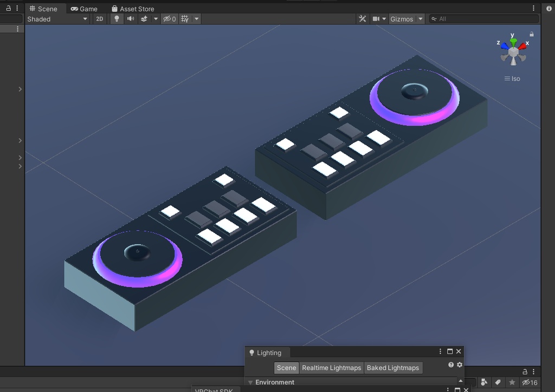Image resolution: width=555 pixels, height=392 pixels.
Task: Click the search-by-label tag icon
Action: pyautogui.click(x=498, y=382)
